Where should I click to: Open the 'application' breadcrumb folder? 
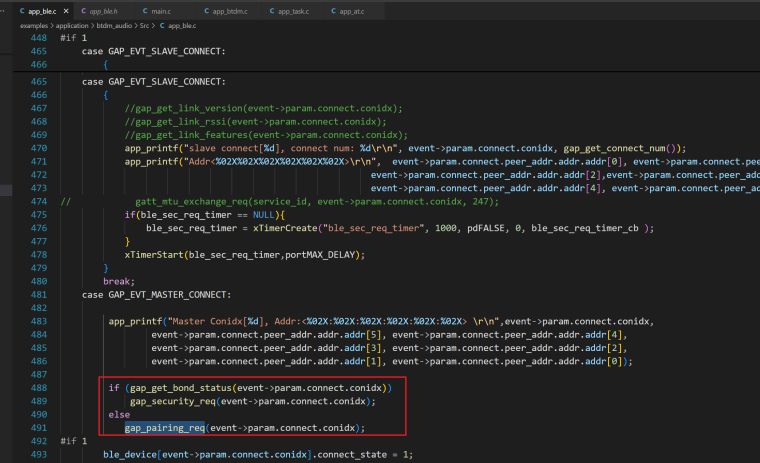[x=72, y=25]
